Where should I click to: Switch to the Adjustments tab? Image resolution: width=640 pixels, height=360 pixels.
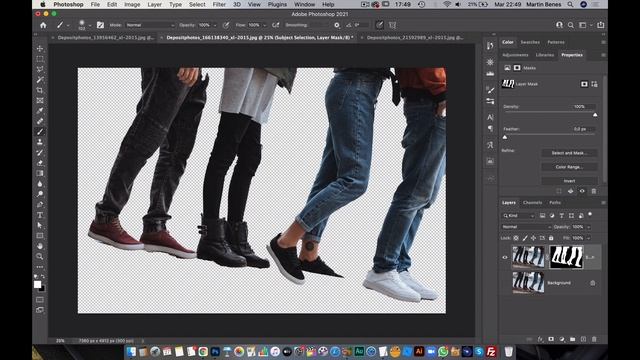pos(515,55)
